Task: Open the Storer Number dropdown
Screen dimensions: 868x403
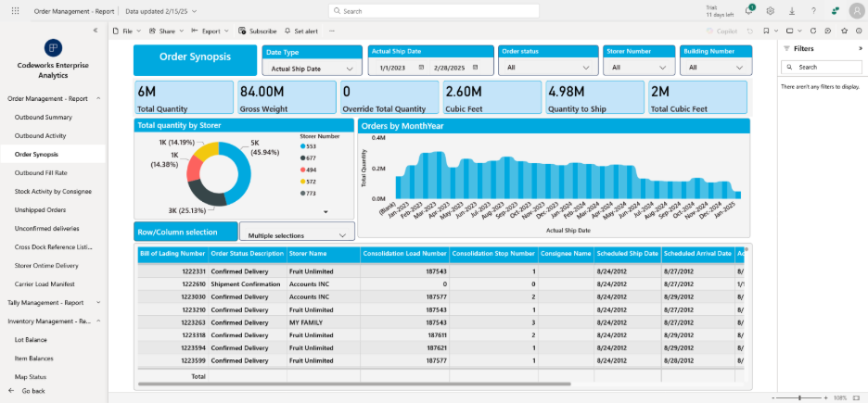Action: click(639, 68)
